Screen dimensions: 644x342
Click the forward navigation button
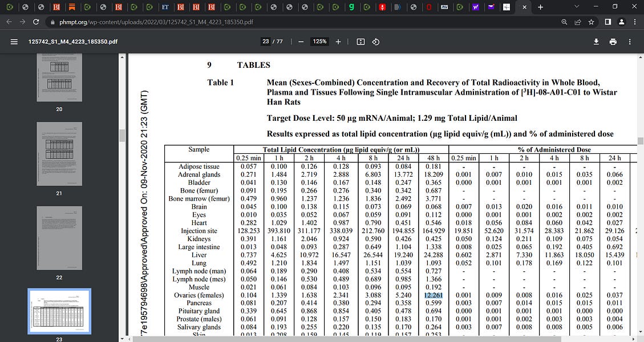(22, 22)
